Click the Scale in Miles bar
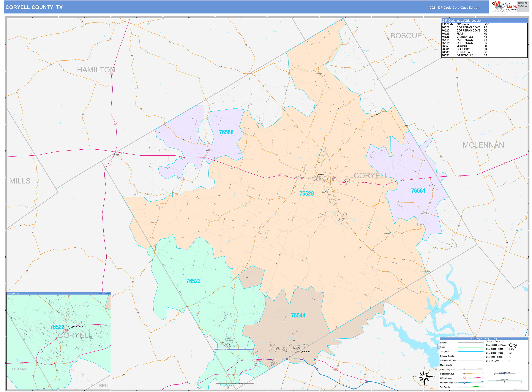 tap(504, 381)
